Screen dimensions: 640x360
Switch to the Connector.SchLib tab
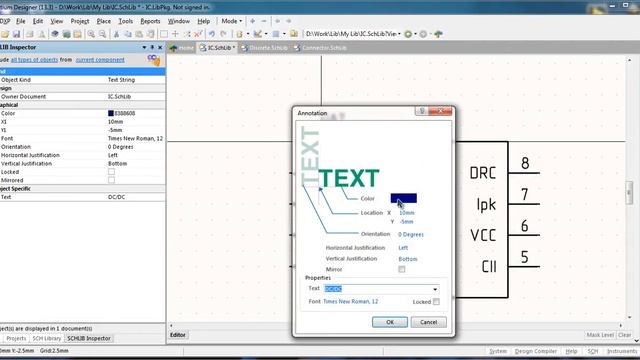pyautogui.click(x=320, y=48)
